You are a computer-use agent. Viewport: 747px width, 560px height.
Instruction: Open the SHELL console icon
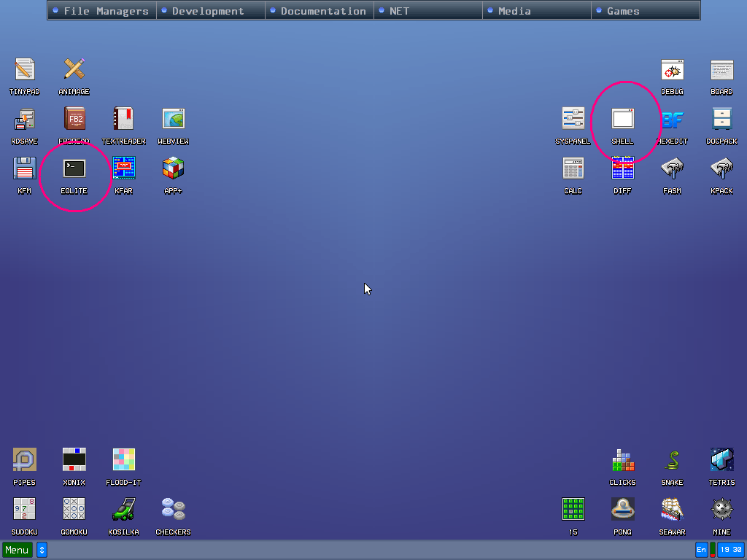[622, 120]
